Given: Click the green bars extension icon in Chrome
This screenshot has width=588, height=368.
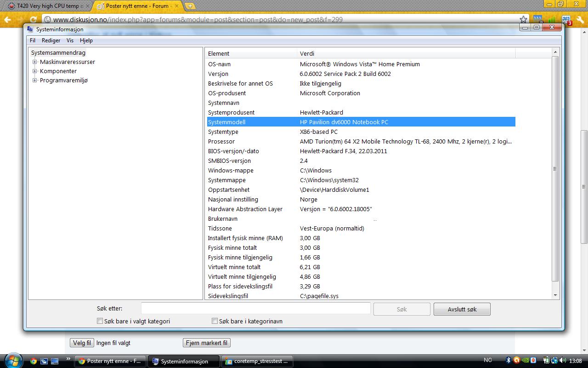Looking at the screenshot, I should pos(552,19).
